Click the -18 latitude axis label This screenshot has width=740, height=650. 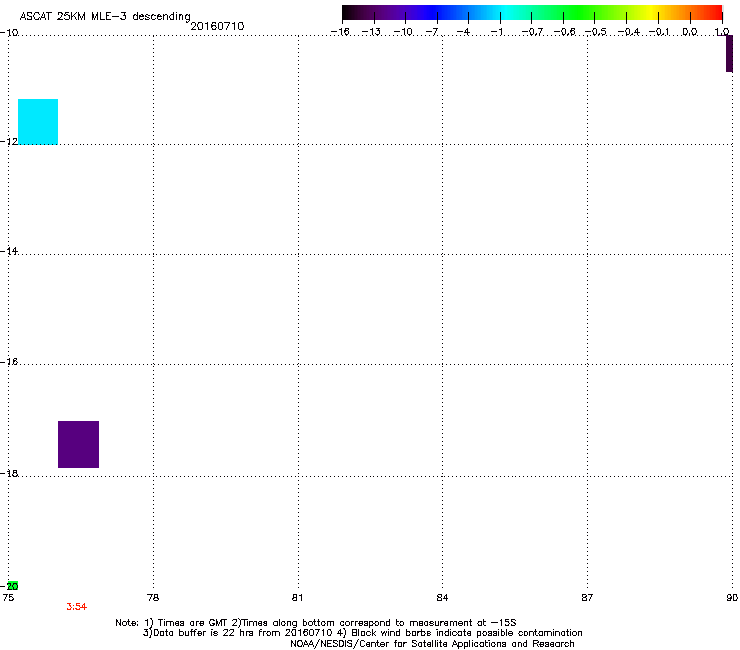(9, 473)
